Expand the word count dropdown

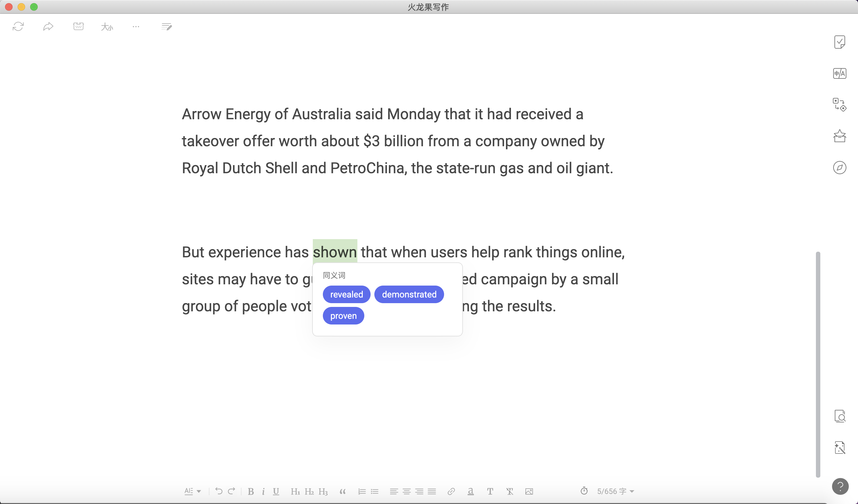632,491
